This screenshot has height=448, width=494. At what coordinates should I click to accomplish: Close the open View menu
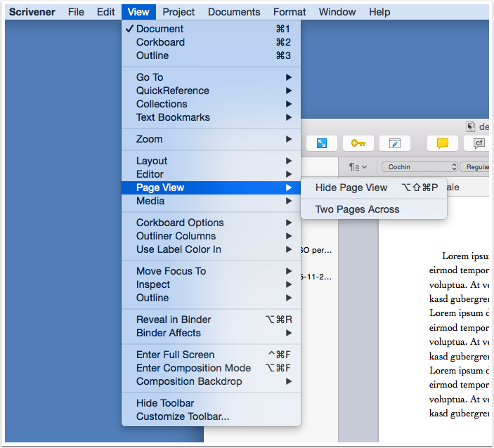click(138, 12)
